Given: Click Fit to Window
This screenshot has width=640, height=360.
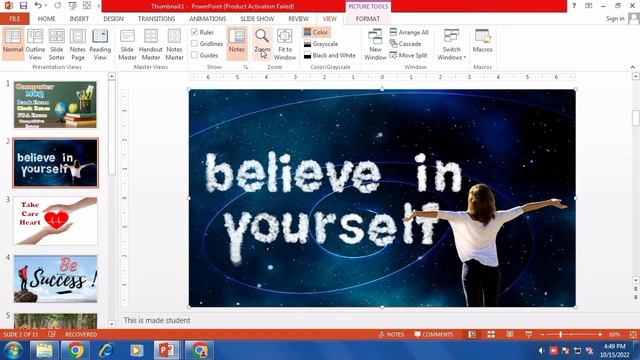Looking at the screenshot, I should click(x=285, y=44).
